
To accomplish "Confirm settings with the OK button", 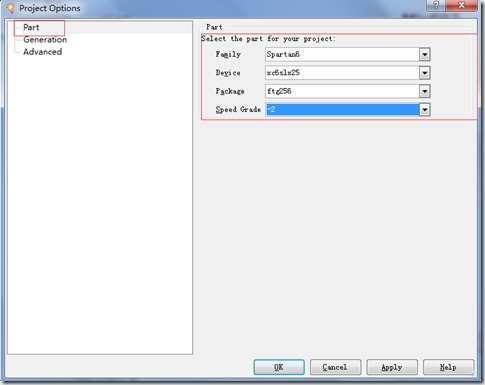I will tap(279, 367).
